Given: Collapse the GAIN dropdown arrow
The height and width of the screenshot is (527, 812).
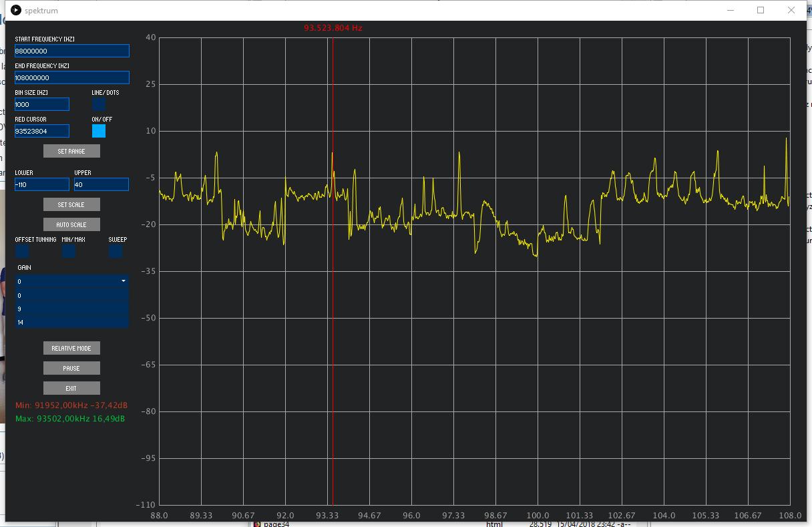Looking at the screenshot, I should [123, 281].
